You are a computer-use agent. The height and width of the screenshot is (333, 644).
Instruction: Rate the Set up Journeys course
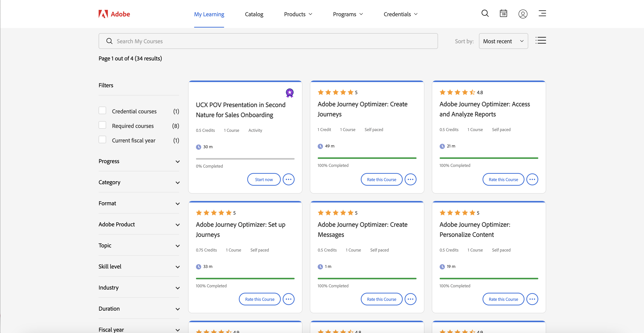[x=260, y=299]
